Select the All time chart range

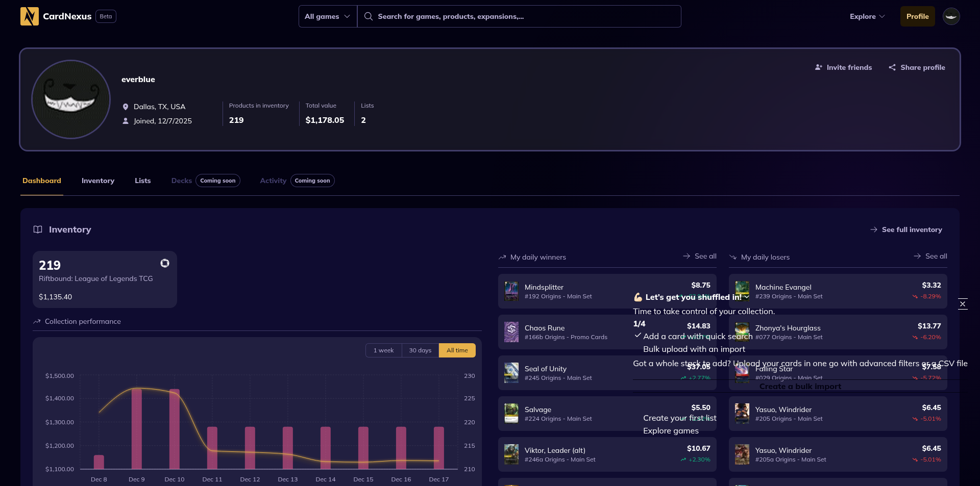[457, 350]
